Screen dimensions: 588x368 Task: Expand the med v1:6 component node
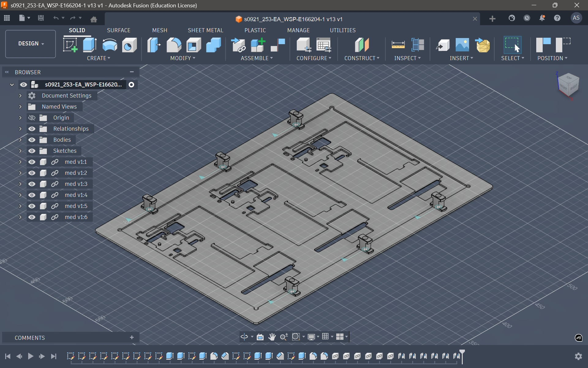20,217
